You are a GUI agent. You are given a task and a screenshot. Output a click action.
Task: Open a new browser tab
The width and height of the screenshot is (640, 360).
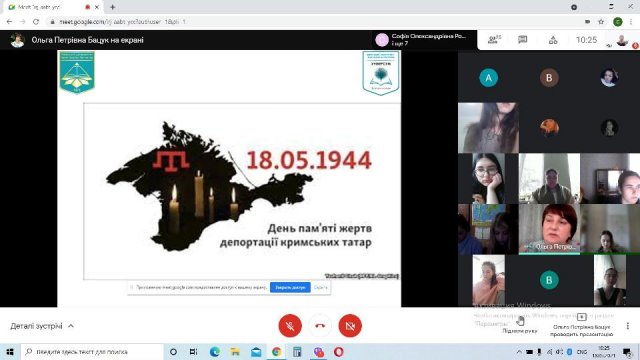point(112,7)
